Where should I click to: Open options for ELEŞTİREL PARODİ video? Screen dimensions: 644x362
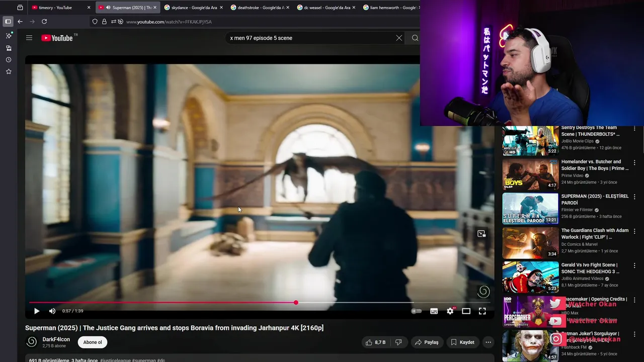(634, 197)
